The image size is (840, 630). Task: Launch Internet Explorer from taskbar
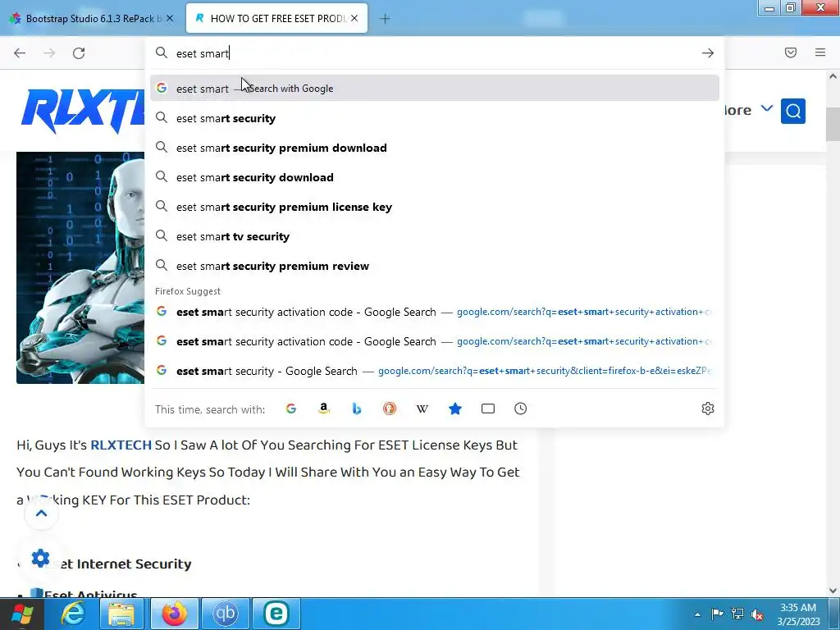pos(73,614)
